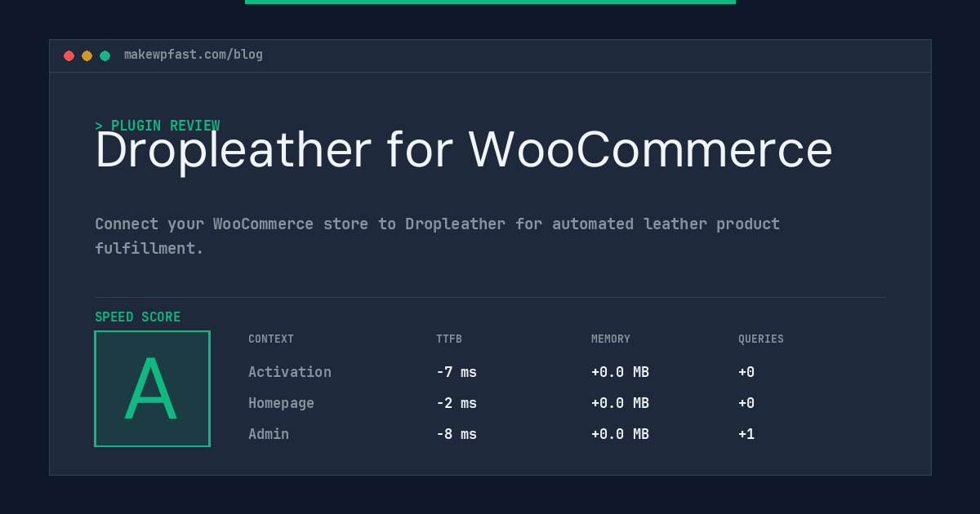Click the Admin TTFB value '-8 ms'

[x=457, y=434]
